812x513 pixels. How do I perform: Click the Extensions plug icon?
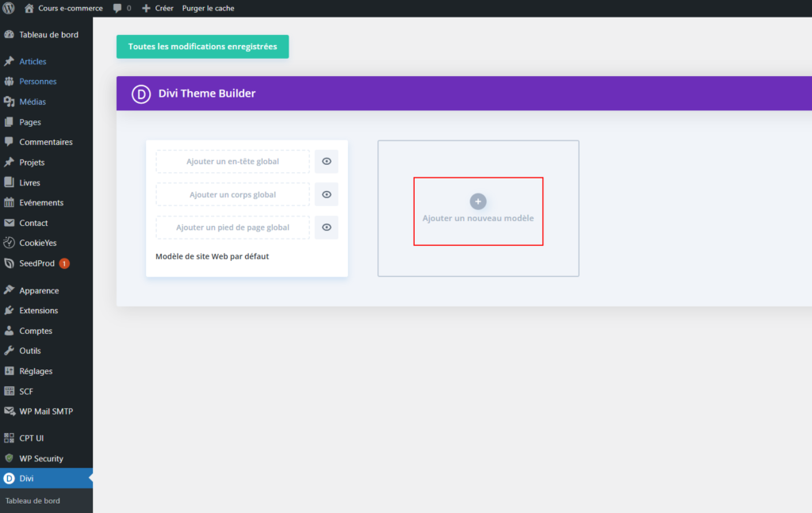coord(9,311)
